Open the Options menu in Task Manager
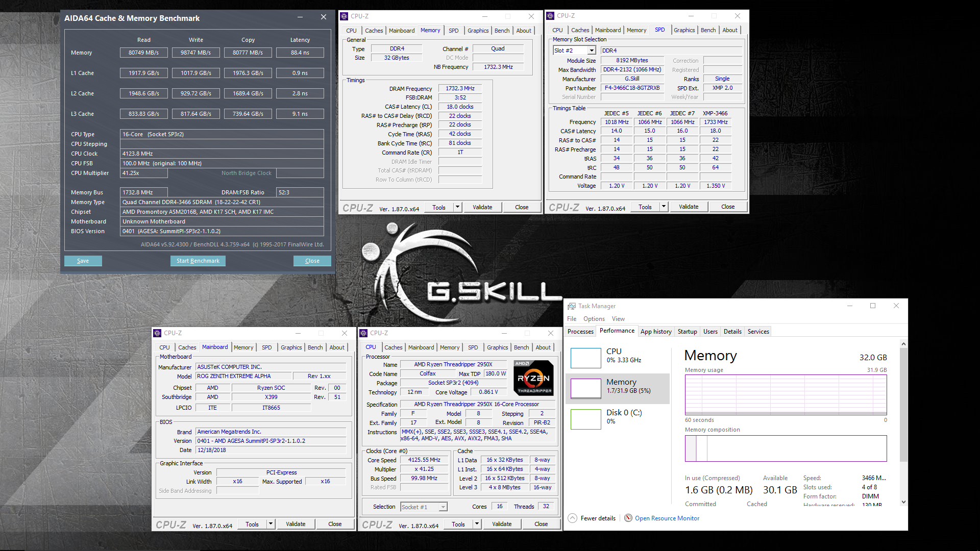 coord(594,318)
